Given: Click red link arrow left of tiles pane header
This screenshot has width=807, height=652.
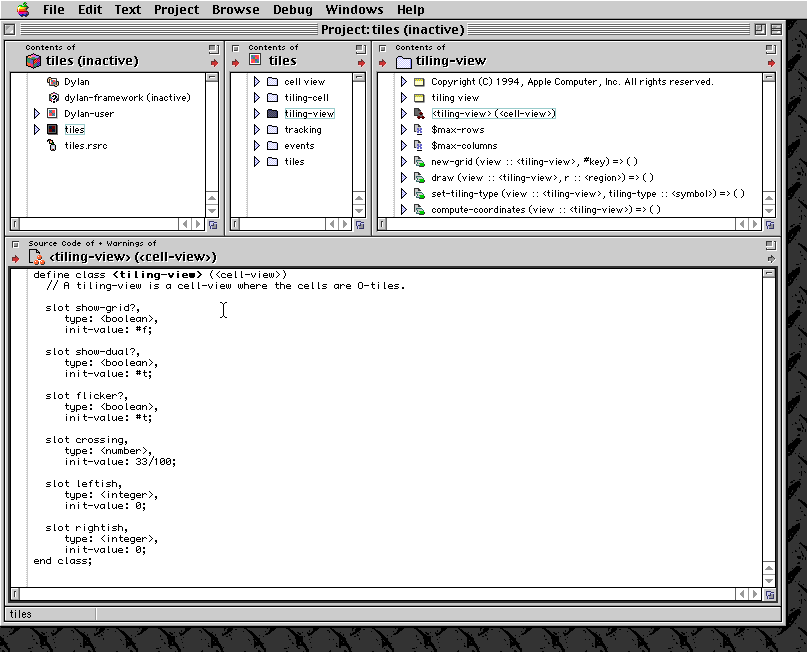Looking at the screenshot, I should [235, 63].
